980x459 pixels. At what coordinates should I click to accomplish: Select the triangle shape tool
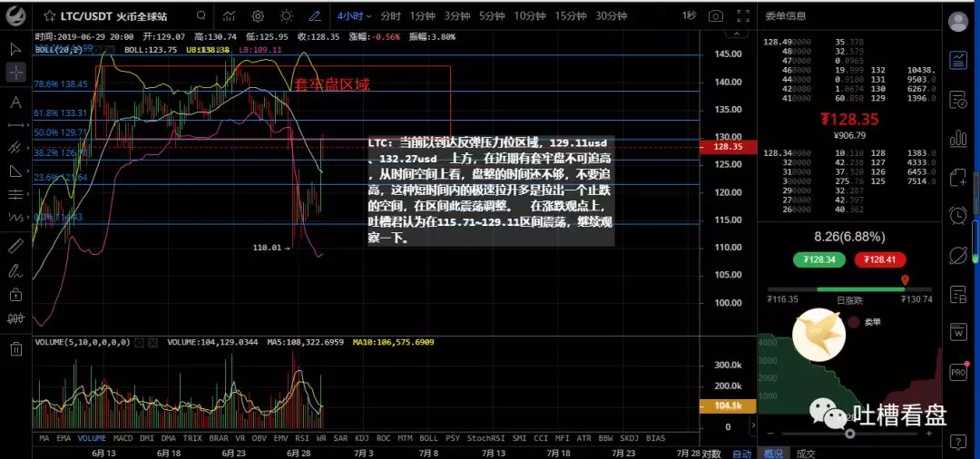[x=15, y=171]
